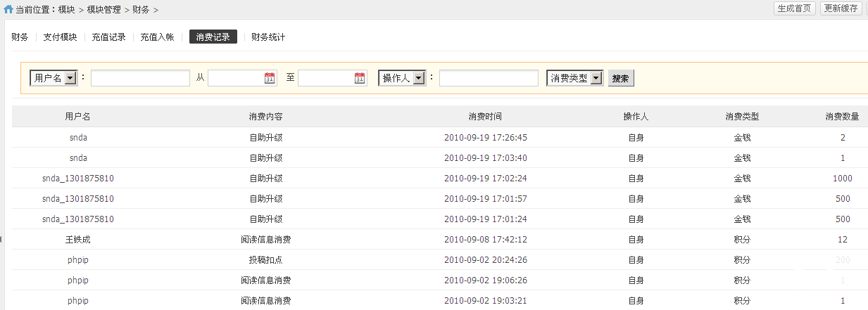Click the home icon beside 当前位置
The image size is (868, 310).
[x=8, y=9]
